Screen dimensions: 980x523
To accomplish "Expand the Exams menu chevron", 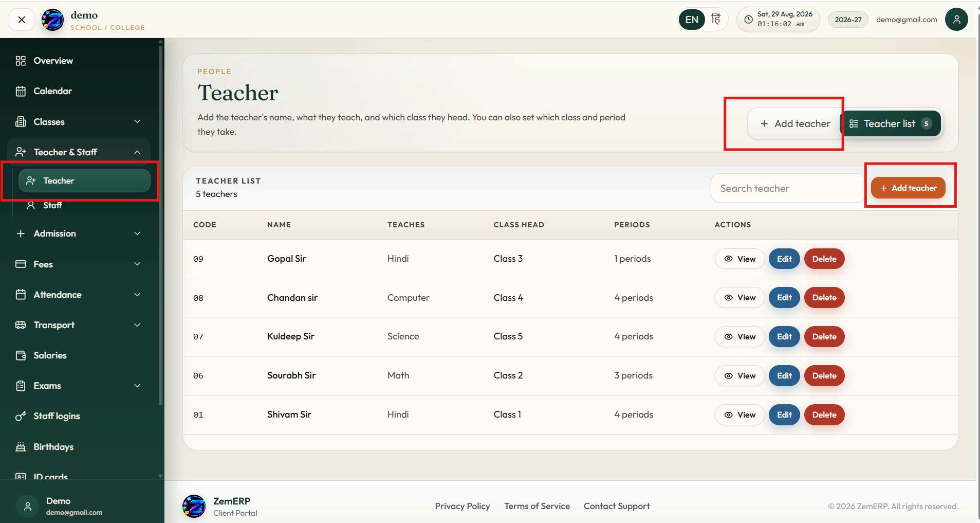I will coord(137,386).
